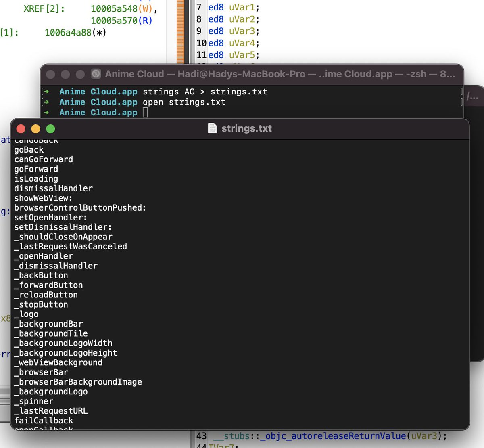
Task: Click the '_openHandler' line
Action: (x=44, y=256)
